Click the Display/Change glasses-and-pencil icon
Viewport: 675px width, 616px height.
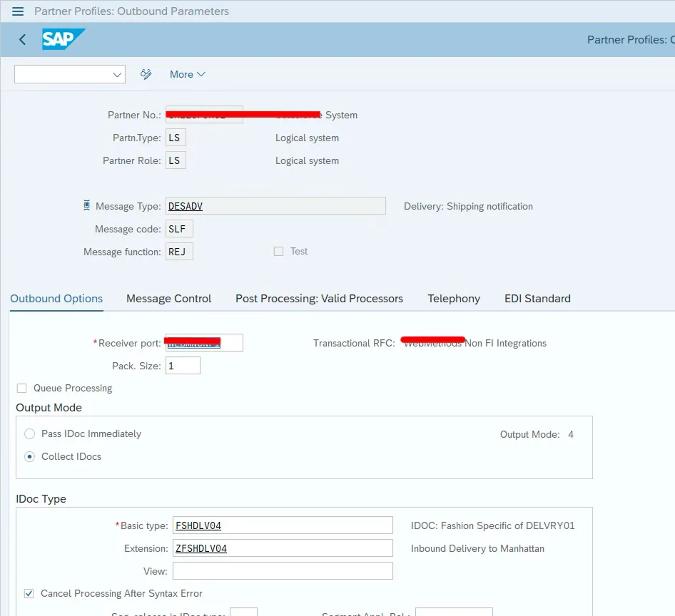[x=146, y=74]
